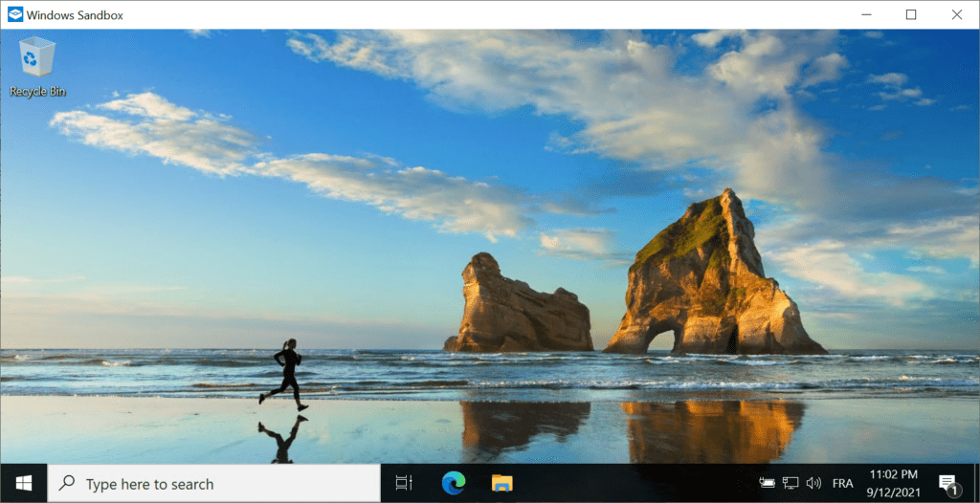
Task: Open the Action Center notifications icon
Action: [947, 483]
